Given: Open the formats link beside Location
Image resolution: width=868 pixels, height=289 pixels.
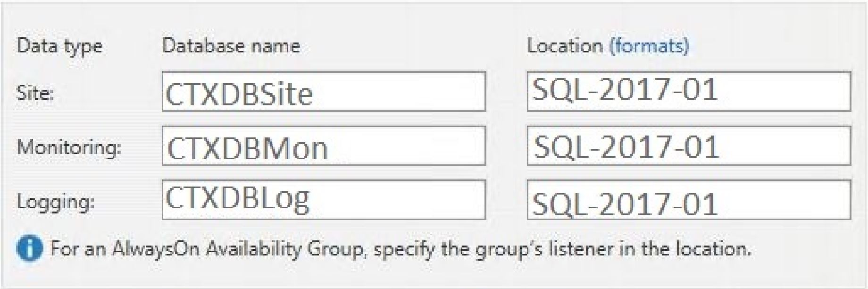Looking at the screenshot, I should 649,46.
